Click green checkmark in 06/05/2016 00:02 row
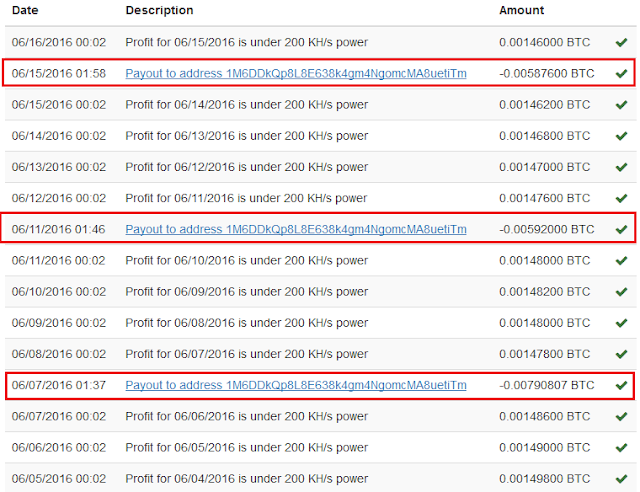The height and width of the screenshot is (492, 640). (621, 479)
